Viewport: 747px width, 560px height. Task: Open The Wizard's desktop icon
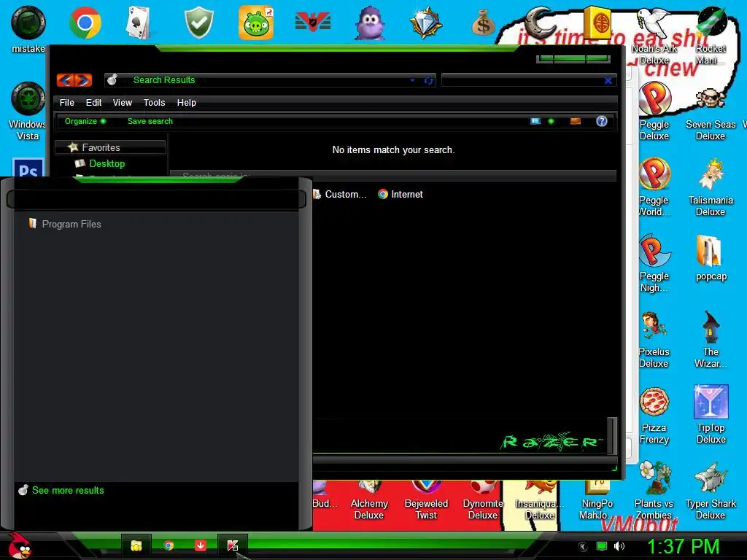[711, 339]
